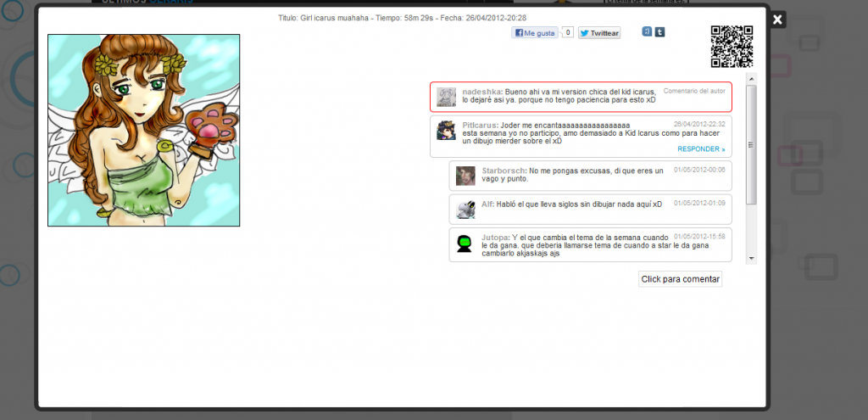This screenshot has height=420, width=868.
Task: Click the Facebook like counter bubble
Action: pyautogui.click(x=568, y=33)
